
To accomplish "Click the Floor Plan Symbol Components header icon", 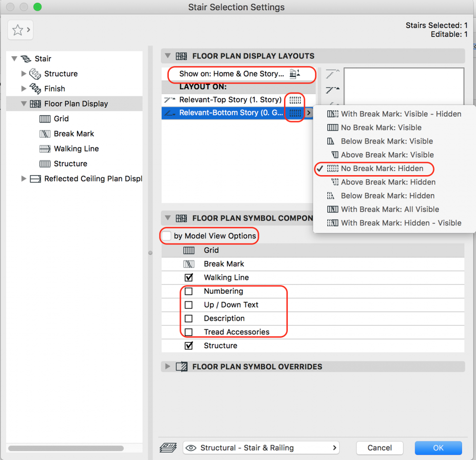I will tap(181, 218).
